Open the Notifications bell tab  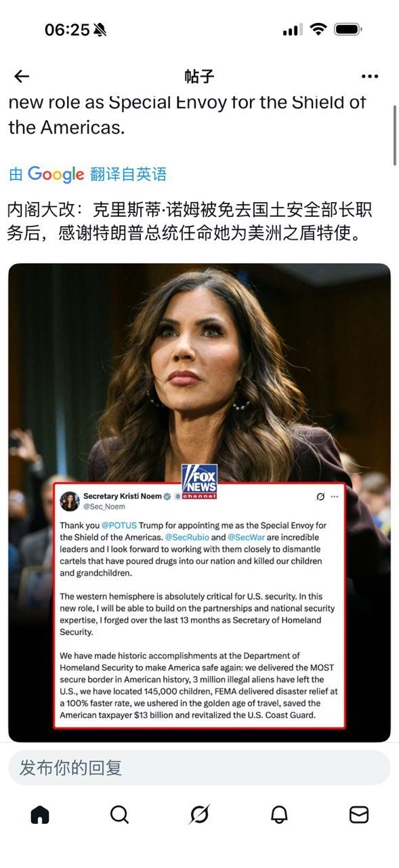tap(279, 814)
